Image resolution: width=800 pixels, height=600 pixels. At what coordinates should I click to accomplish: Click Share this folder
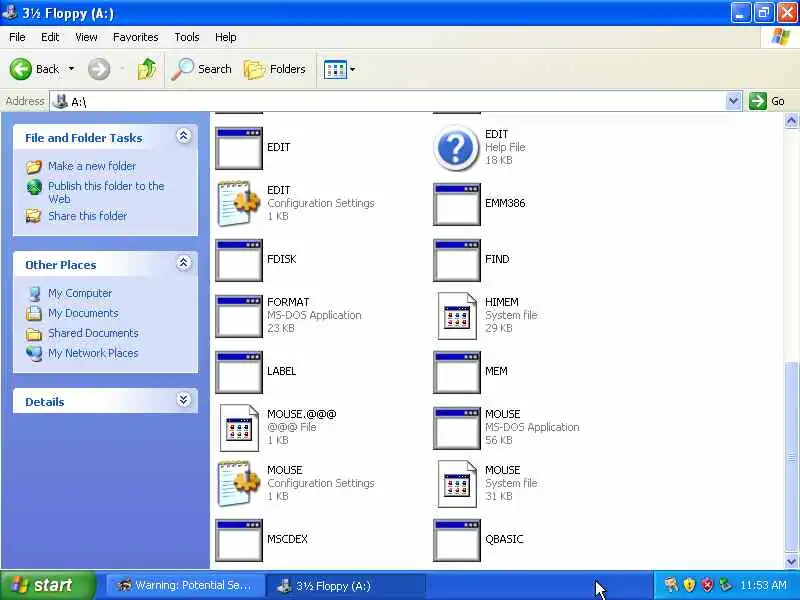[88, 216]
